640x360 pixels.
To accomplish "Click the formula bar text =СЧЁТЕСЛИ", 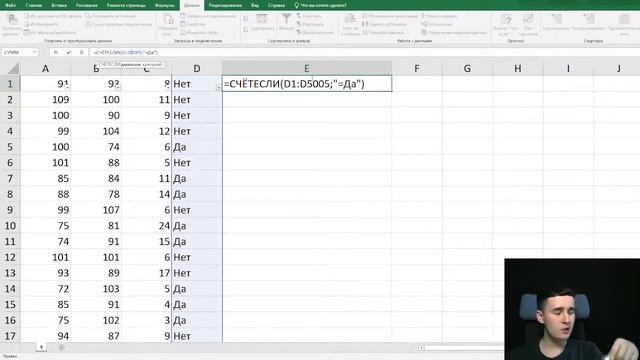I will pyautogui.click(x=125, y=52).
